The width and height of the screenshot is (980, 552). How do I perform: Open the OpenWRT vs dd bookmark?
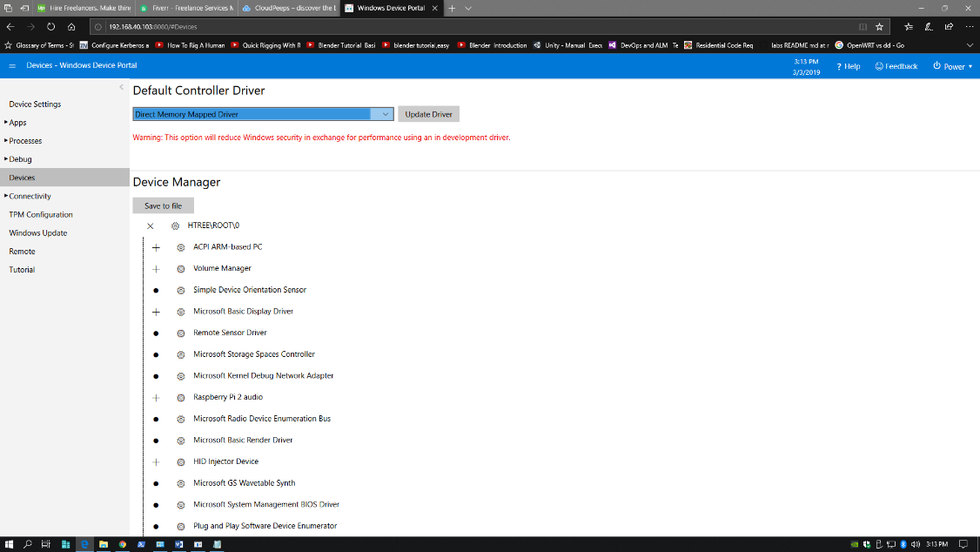tap(869, 45)
